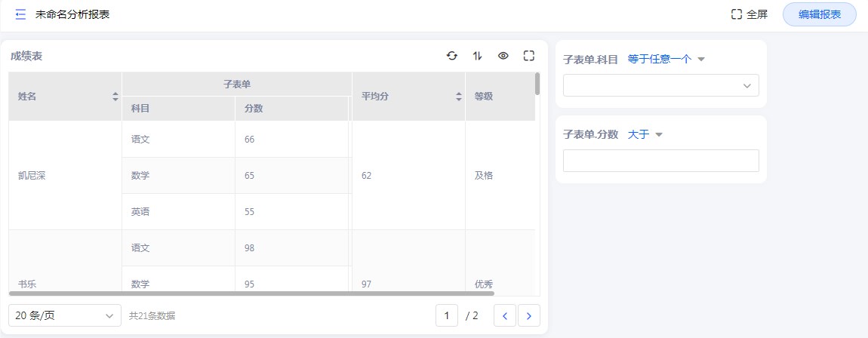Screen dimensions: 868x338
Task: Click the page number input box
Action: 447,315
